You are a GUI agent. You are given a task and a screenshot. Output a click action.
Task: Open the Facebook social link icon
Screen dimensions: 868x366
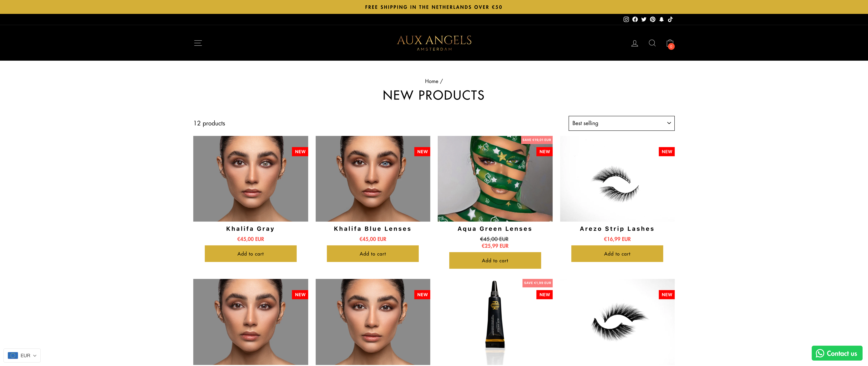[x=635, y=19]
